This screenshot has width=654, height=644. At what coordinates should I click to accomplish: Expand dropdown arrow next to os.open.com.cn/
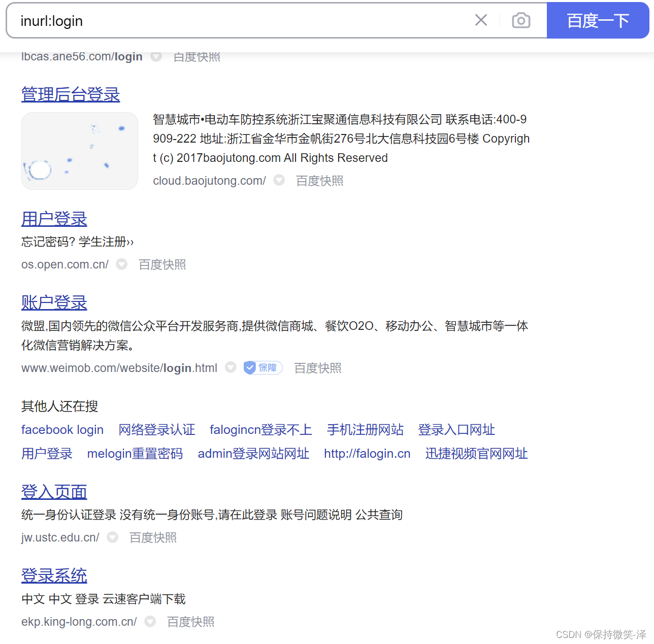(122, 264)
